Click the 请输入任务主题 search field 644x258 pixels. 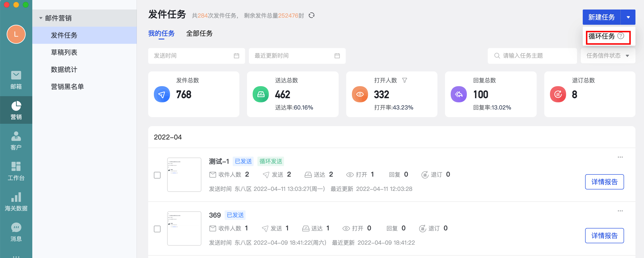[x=532, y=56]
